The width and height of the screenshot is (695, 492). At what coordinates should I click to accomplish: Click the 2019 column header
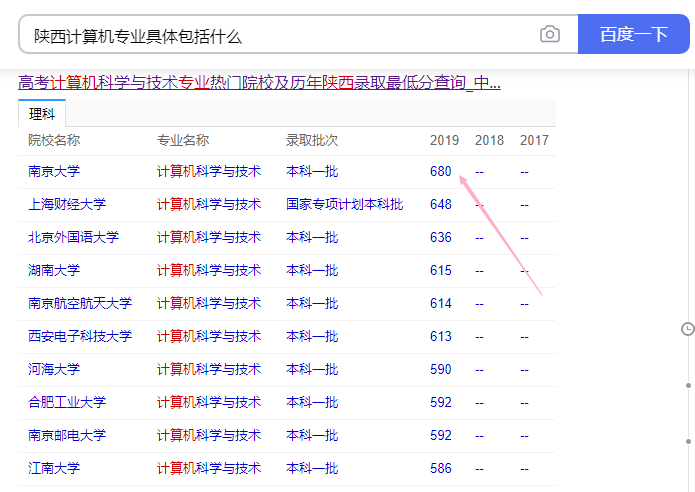point(444,141)
